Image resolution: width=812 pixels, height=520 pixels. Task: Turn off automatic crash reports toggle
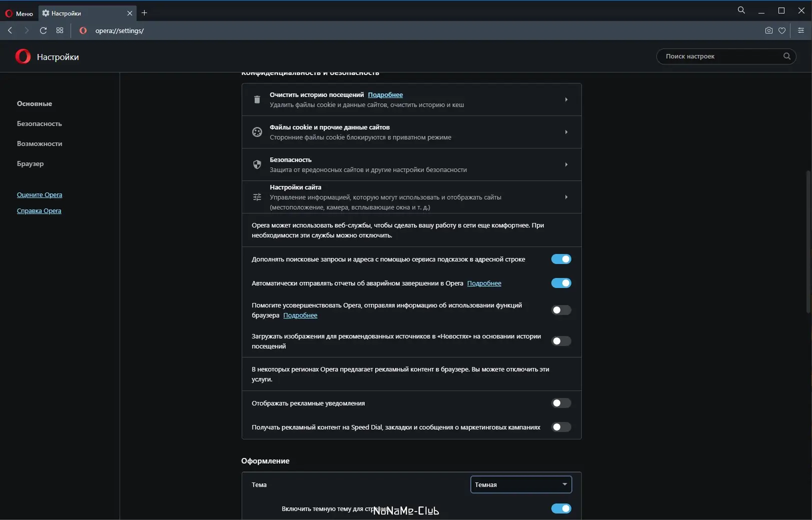[x=561, y=283]
